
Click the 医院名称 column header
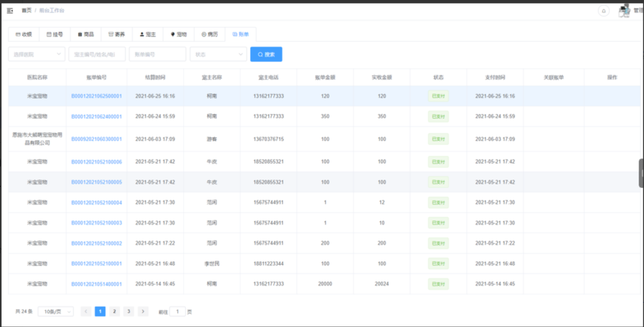[37, 77]
